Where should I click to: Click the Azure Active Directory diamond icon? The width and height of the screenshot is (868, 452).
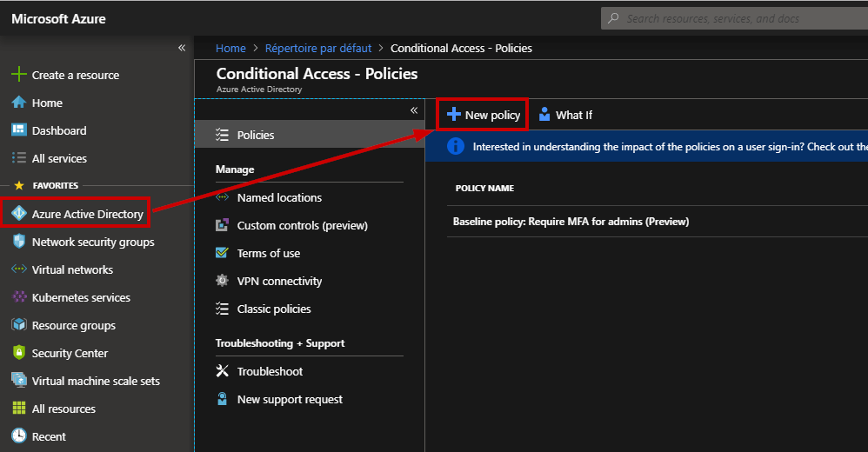pos(19,214)
